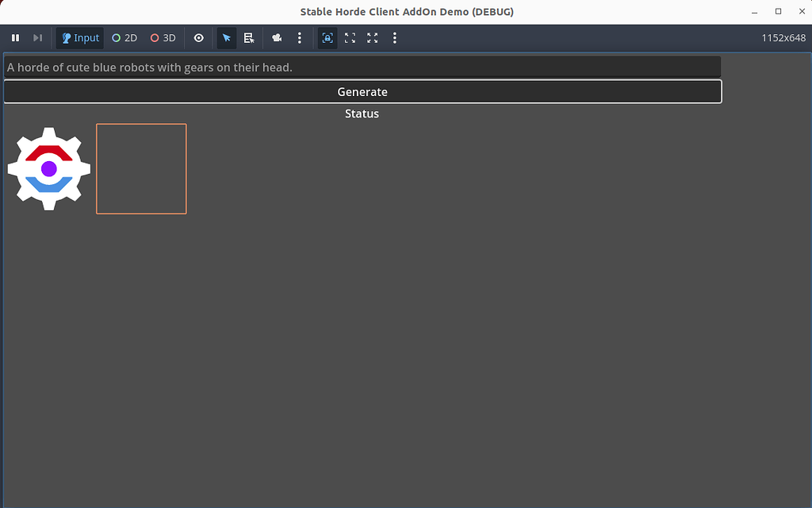Enable Input mode in the debug toolbar
The image size is (812, 508).
coord(79,37)
